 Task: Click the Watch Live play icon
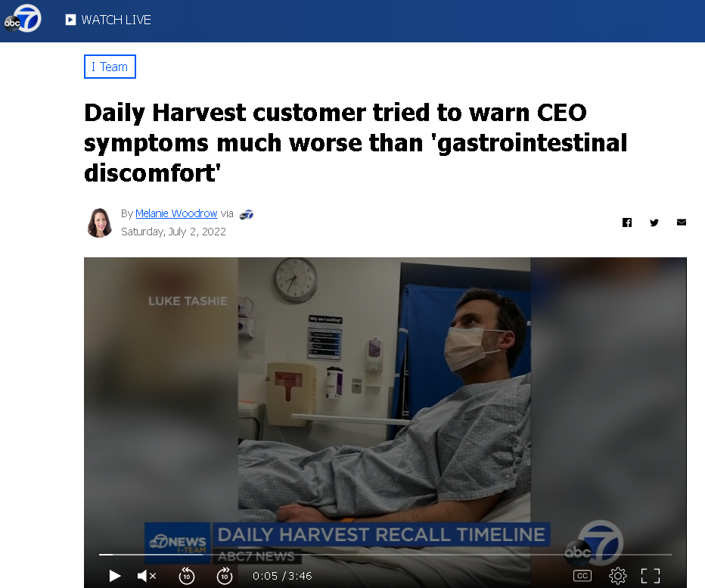coord(70,20)
